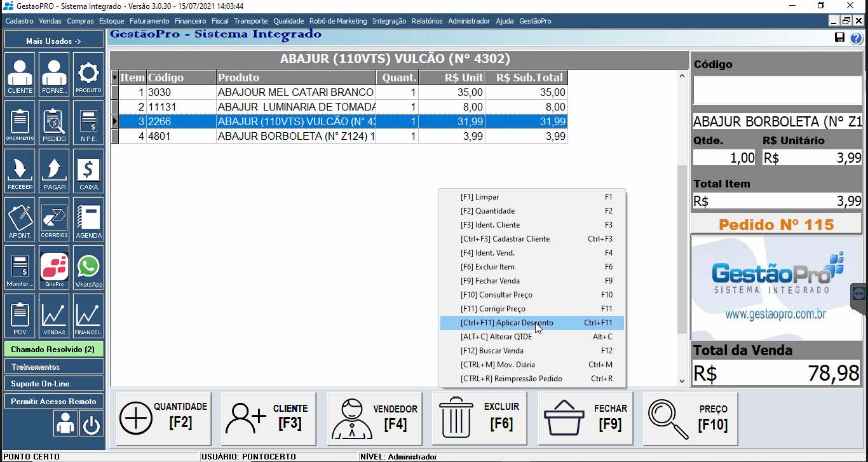Select the row with code 4801
Viewport: 868px width, 462px height.
pos(339,136)
